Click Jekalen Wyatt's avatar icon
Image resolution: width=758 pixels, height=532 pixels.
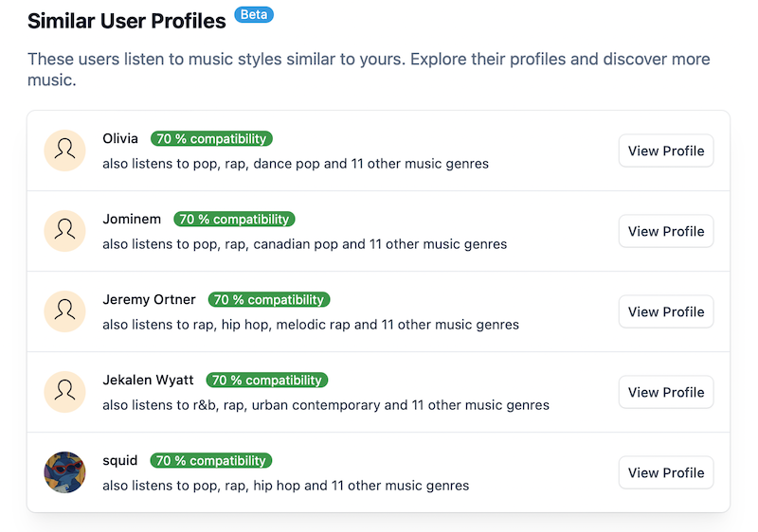click(x=64, y=392)
